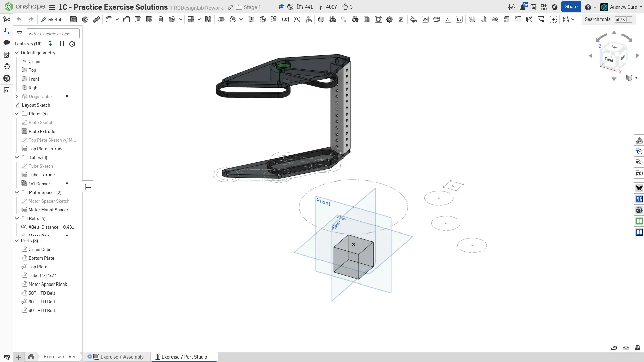Screen dimensions: 644x362
Task: Open the Andrew Card account dropdown
Action: tap(623, 7)
